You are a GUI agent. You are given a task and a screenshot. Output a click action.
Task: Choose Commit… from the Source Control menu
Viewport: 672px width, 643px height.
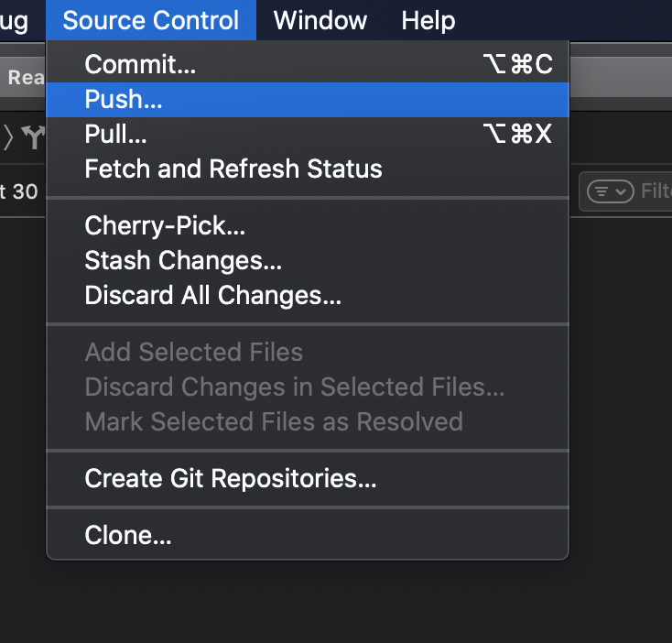[140, 65]
